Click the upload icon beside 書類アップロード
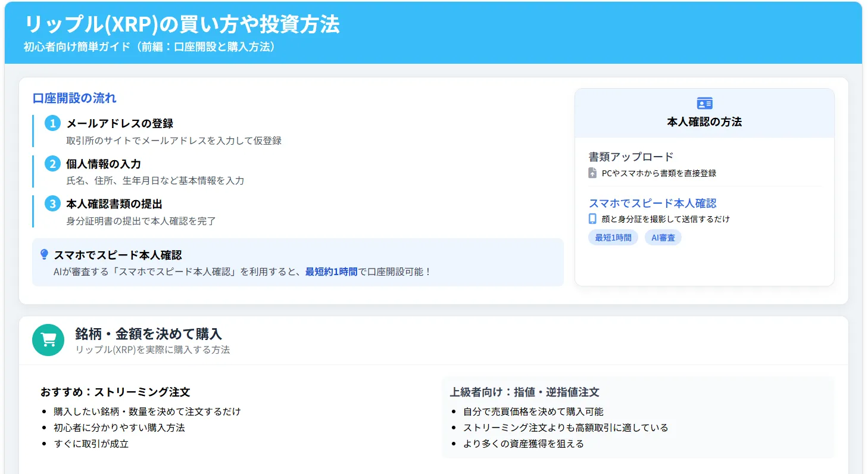 click(591, 173)
